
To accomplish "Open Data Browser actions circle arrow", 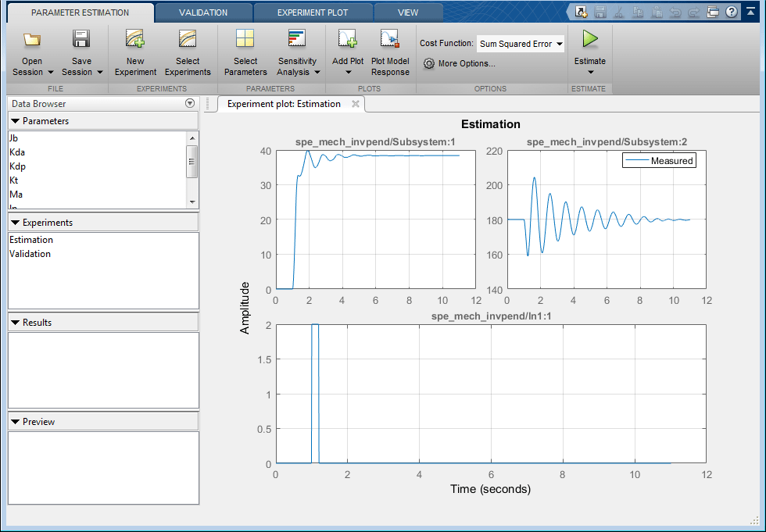I will pyautogui.click(x=190, y=103).
